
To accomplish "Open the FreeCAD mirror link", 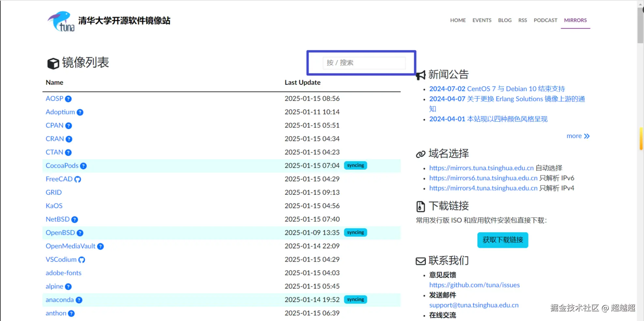I will tap(59, 179).
